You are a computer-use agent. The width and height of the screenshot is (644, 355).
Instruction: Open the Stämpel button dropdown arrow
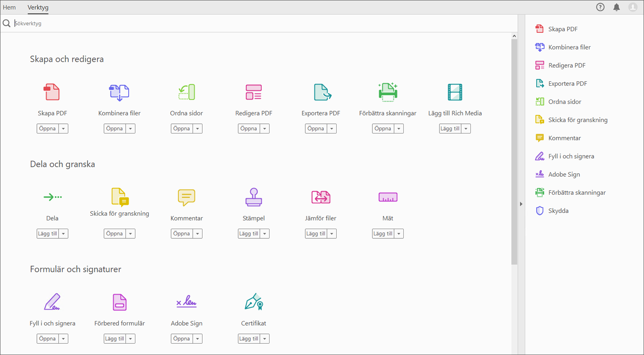(265, 234)
